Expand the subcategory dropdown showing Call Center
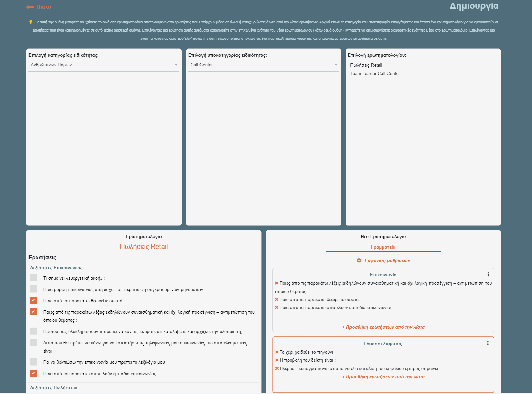The height and width of the screenshot is (394, 532). coord(263,65)
